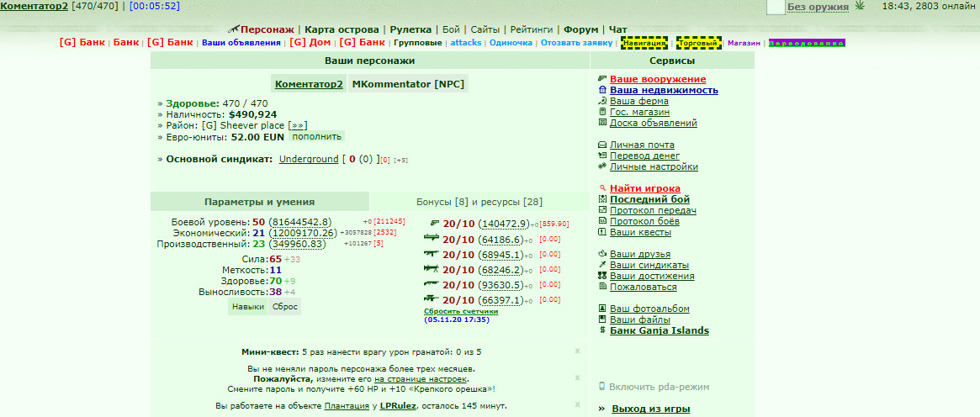
Task: Click the phone icon beside Включить pda-режим
Action: 601,387
